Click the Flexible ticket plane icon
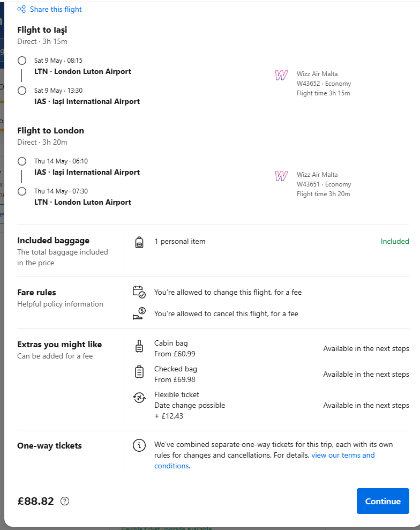 139,398
